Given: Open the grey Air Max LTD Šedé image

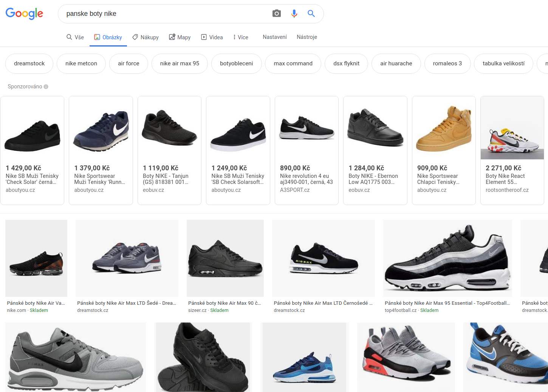Looking at the screenshot, I should coord(127,258).
